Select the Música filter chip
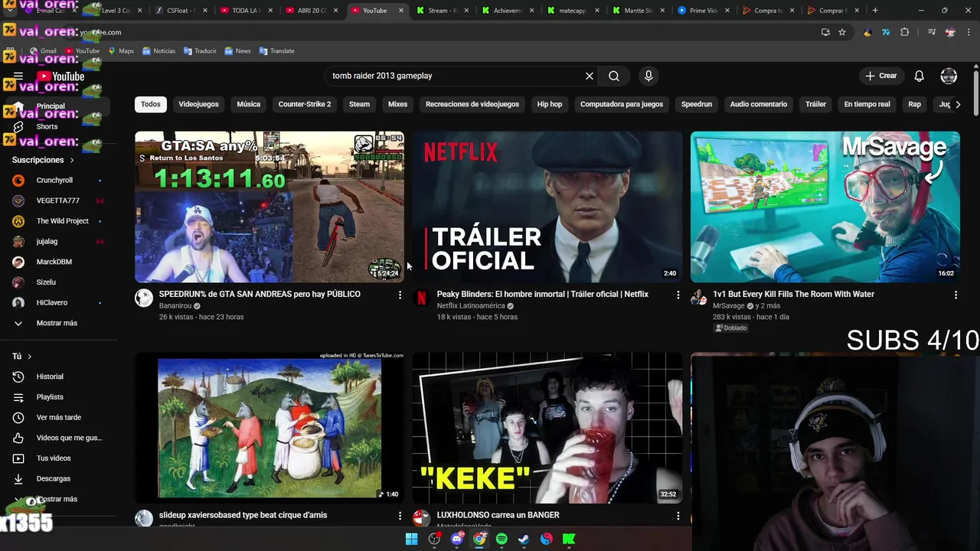 (248, 104)
